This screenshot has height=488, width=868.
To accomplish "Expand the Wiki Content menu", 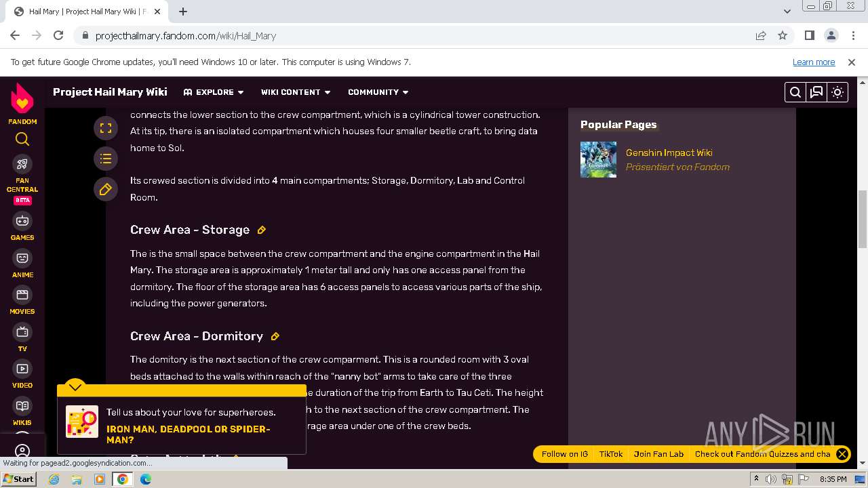I will pos(296,92).
